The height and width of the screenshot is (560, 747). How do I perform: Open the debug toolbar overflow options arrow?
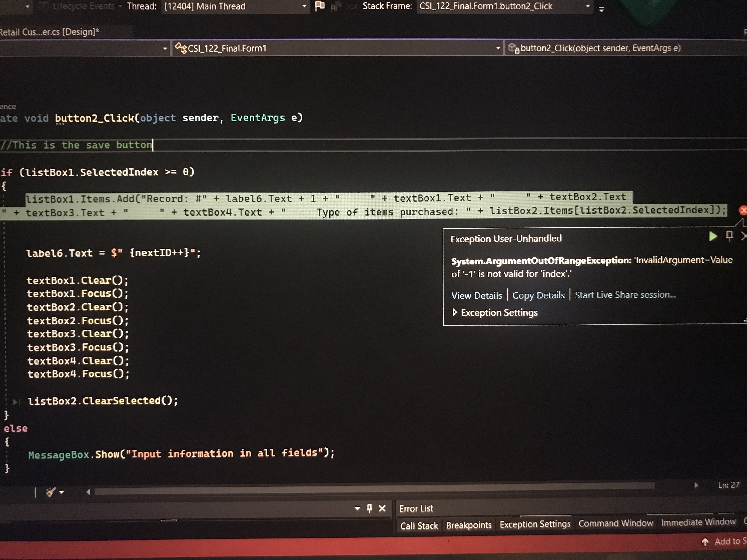click(x=601, y=9)
